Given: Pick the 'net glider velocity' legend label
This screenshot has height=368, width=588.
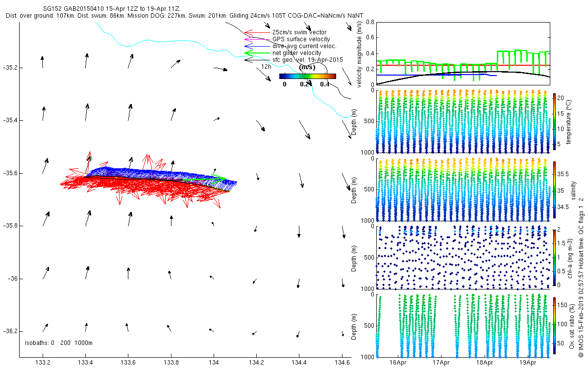Looking at the screenshot, I should coord(297,53).
